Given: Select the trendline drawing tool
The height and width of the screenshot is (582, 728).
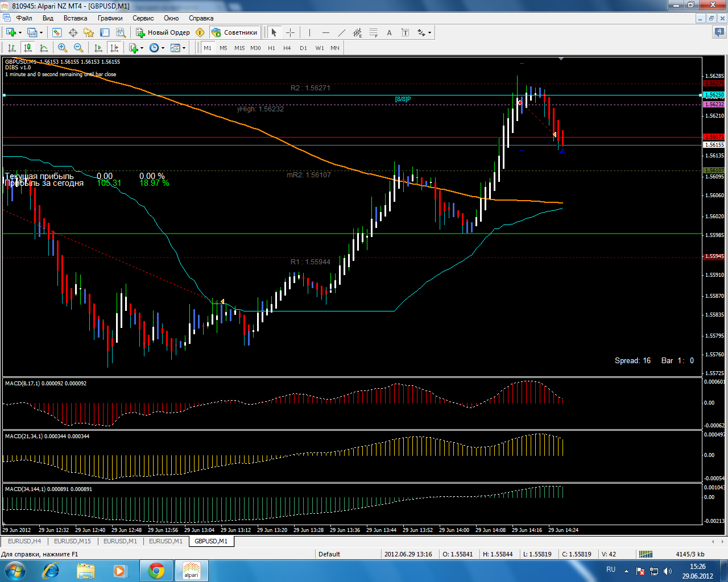Looking at the screenshot, I should pyautogui.click(x=341, y=32).
